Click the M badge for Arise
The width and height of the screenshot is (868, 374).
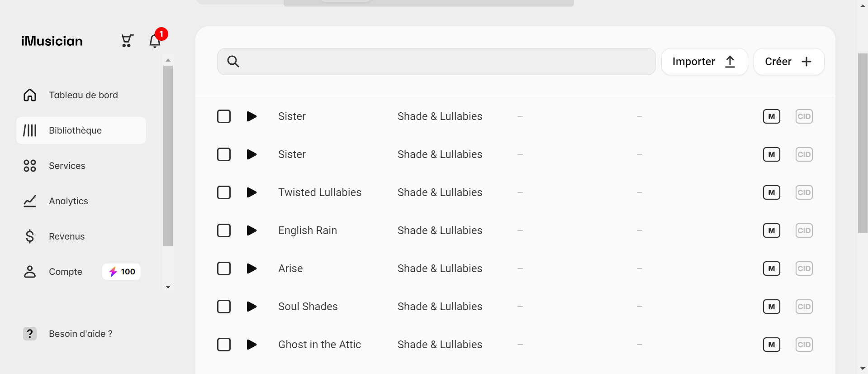click(771, 269)
